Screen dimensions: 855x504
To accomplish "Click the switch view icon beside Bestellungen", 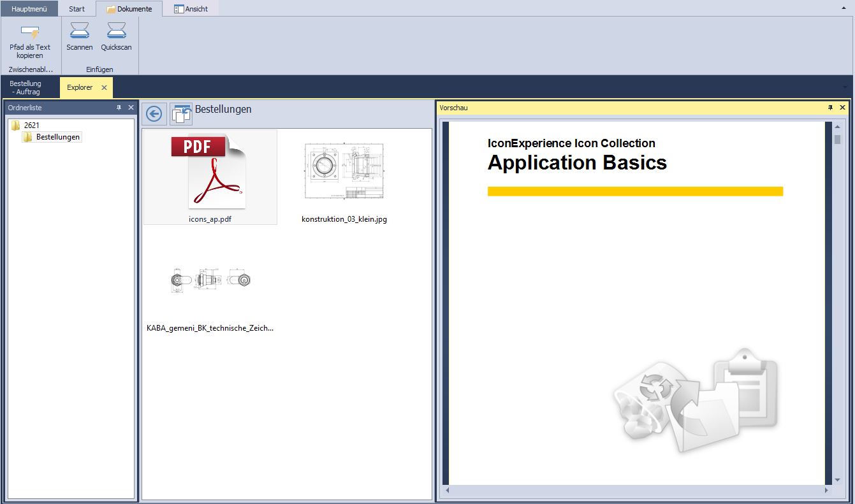I will point(181,113).
